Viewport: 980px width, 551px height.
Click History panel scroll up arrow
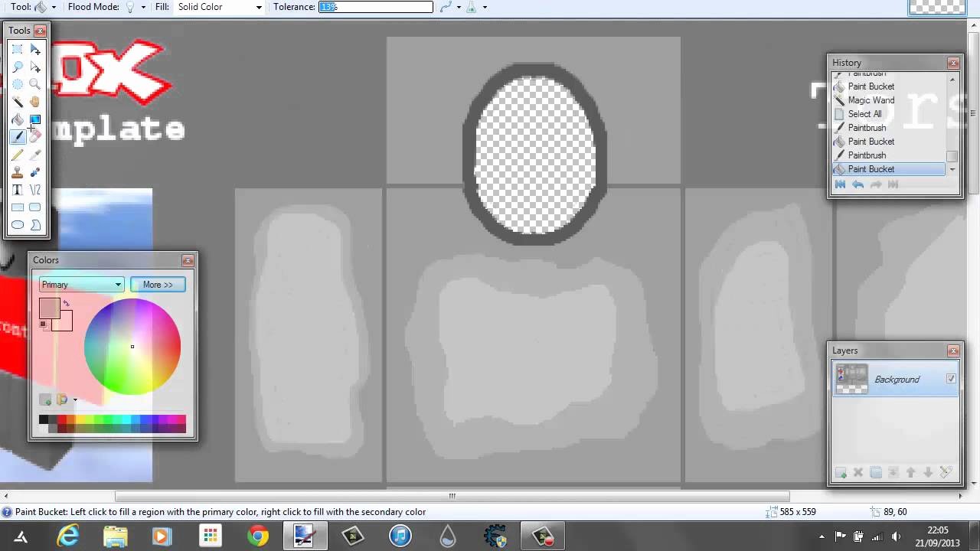tap(952, 79)
